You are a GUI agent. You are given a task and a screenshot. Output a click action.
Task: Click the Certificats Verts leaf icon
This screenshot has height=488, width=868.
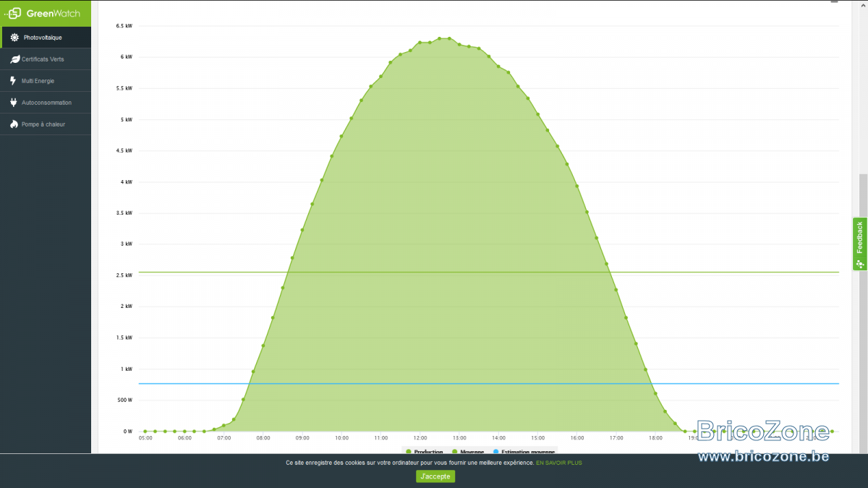click(x=14, y=59)
